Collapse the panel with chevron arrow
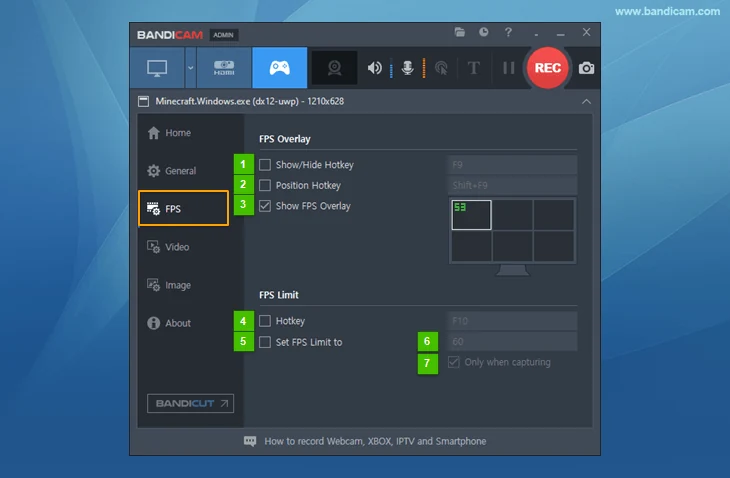Screen dimensions: 730x478 point(586,101)
